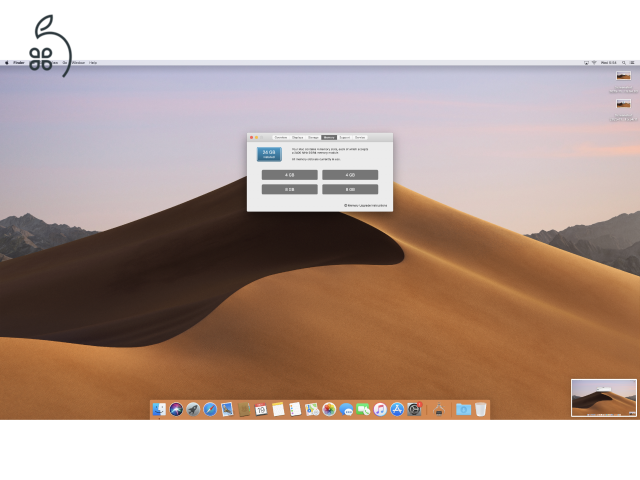Switch to the Support tab
Viewport: 640px width, 480px height.
344,138
